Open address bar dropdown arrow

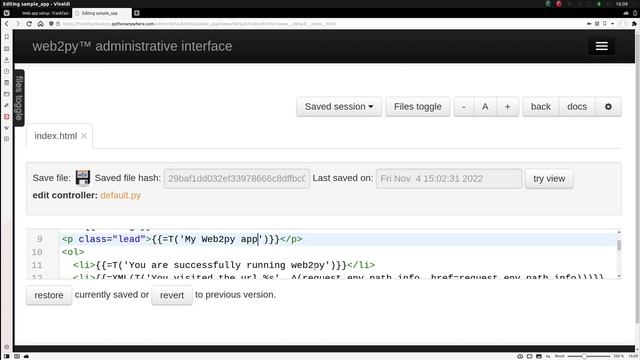coord(612,24)
